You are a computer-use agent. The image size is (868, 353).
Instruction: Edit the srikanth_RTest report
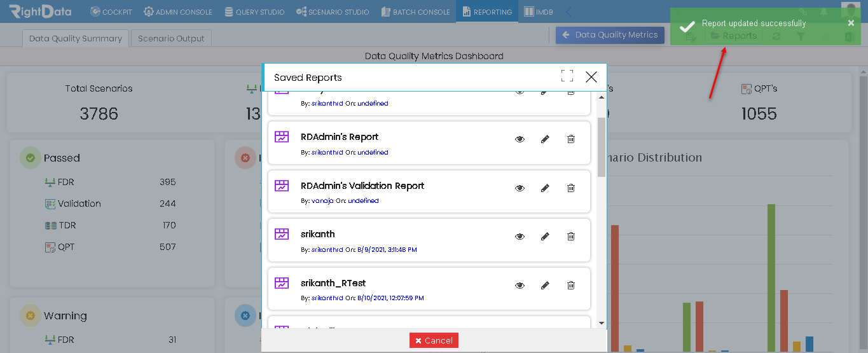click(545, 285)
